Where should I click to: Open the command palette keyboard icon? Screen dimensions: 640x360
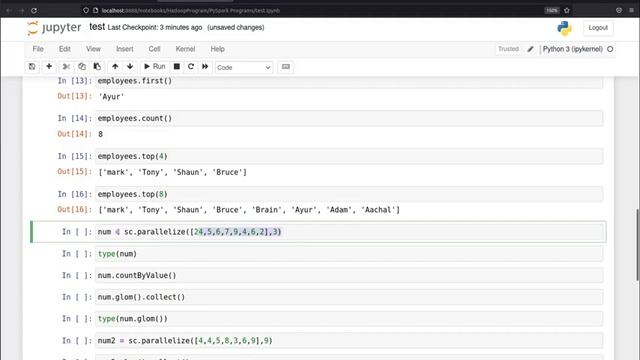[286, 67]
